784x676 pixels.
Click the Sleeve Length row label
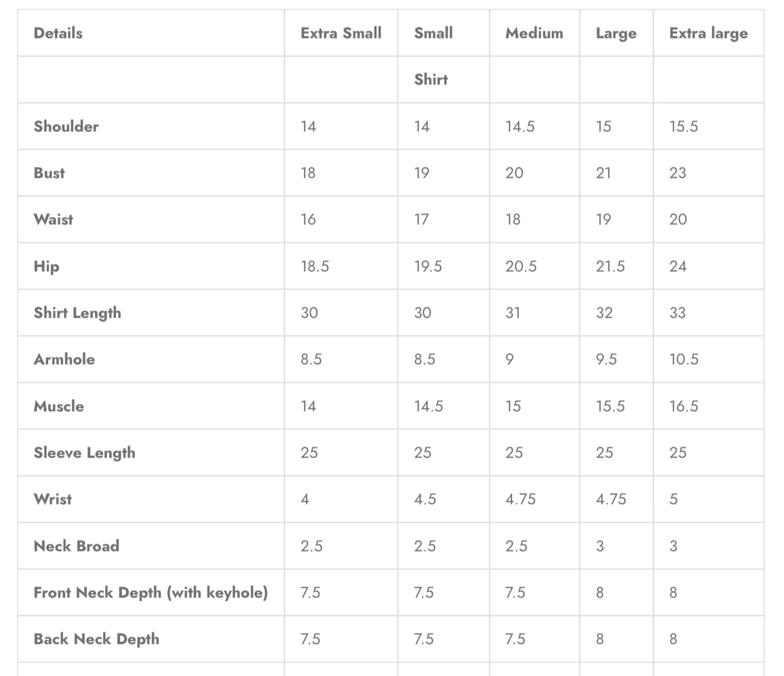coord(84,453)
